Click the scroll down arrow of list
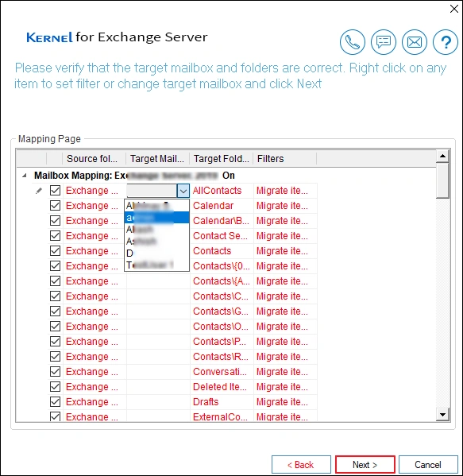 [x=442, y=414]
